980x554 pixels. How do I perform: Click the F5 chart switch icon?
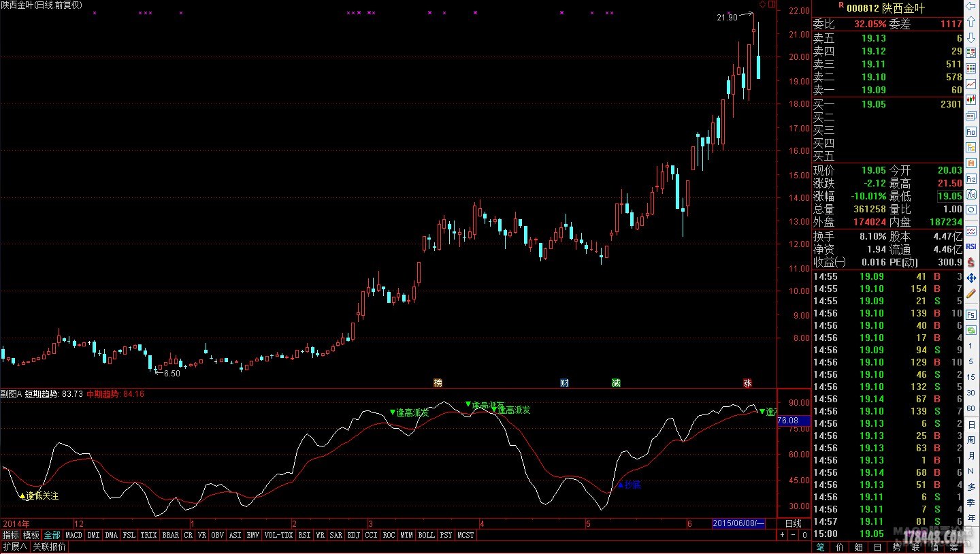(971, 314)
